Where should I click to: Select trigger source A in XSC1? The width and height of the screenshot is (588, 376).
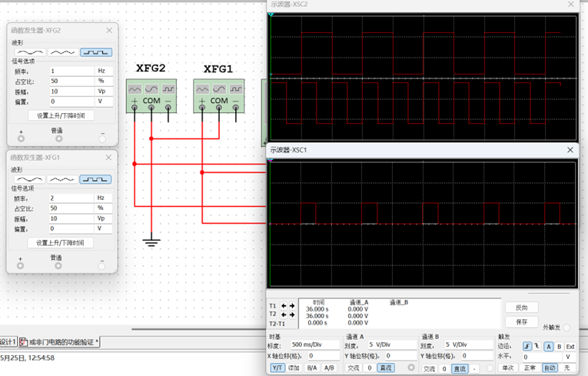point(549,346)
